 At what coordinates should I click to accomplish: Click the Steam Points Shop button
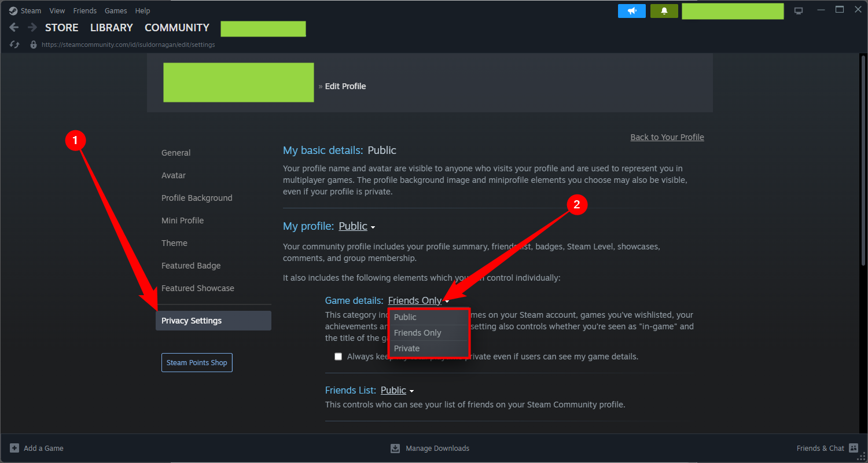coord(197,362)
